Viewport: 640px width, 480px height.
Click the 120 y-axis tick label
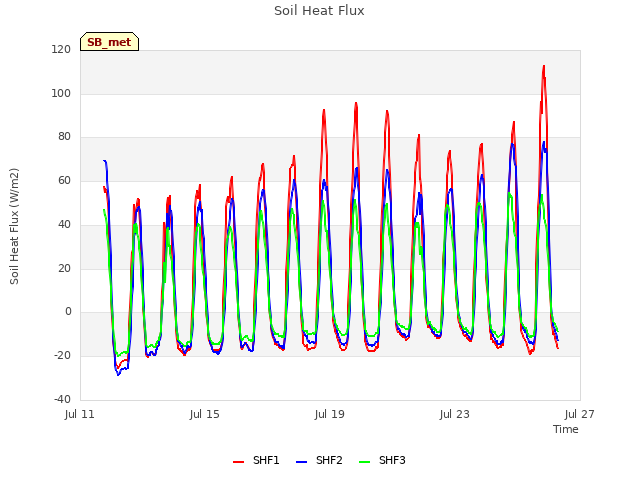61,49
